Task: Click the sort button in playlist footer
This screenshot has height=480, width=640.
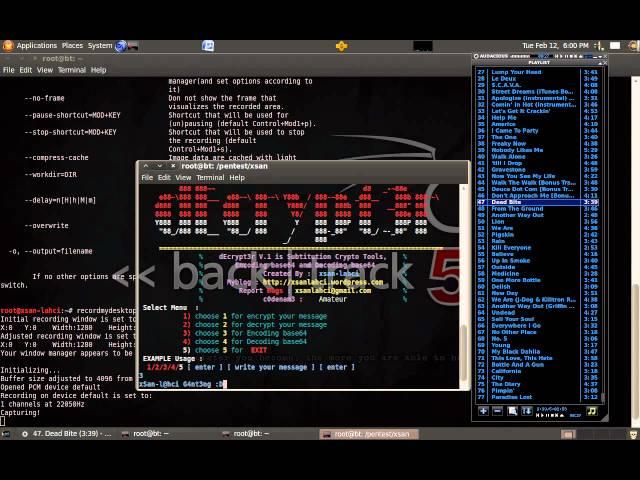Action: click(x=526, y=411)
